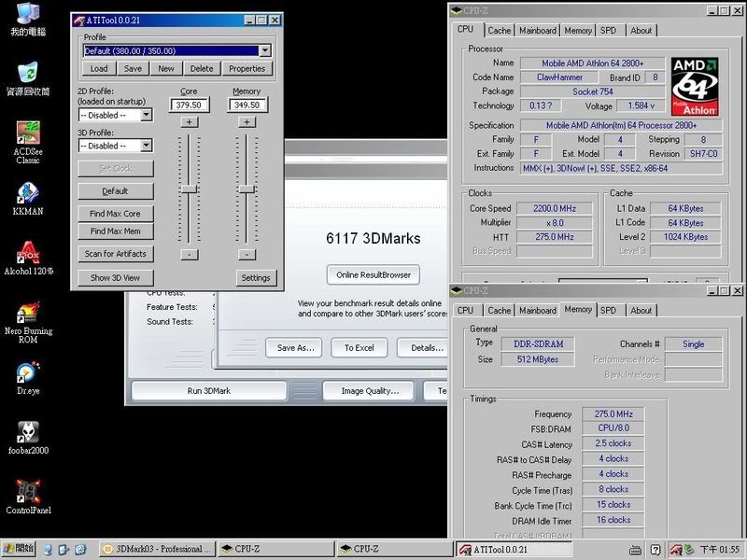Expand the 2D Profile dropdown in ATITool
The image size is (747, 560).
(x=147, y=115)
